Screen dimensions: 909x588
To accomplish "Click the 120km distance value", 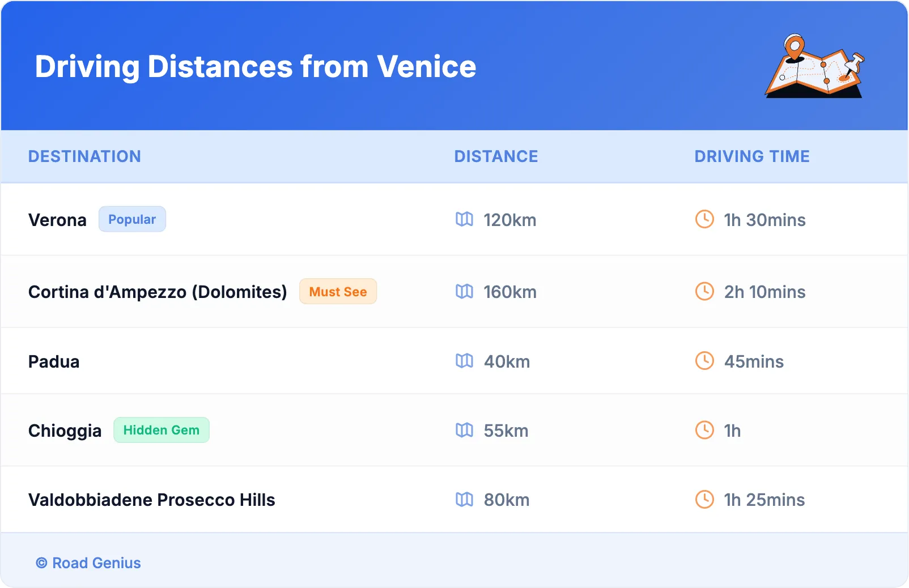I will [510, 220].
